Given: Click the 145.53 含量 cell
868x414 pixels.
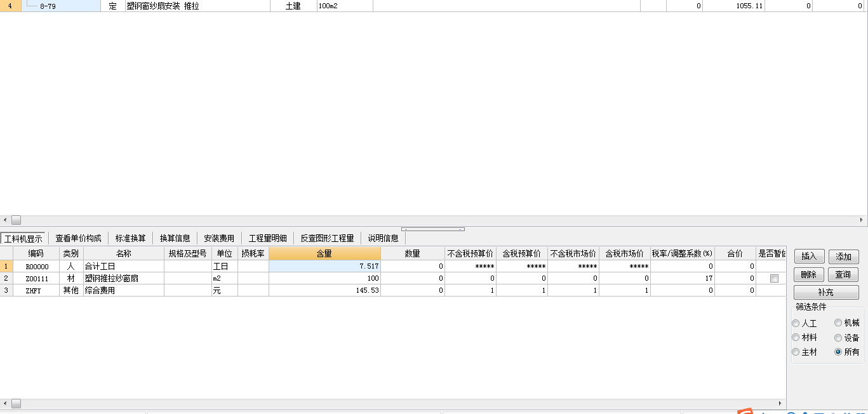Looking at the screenshot, I should (x=324, y=290).
